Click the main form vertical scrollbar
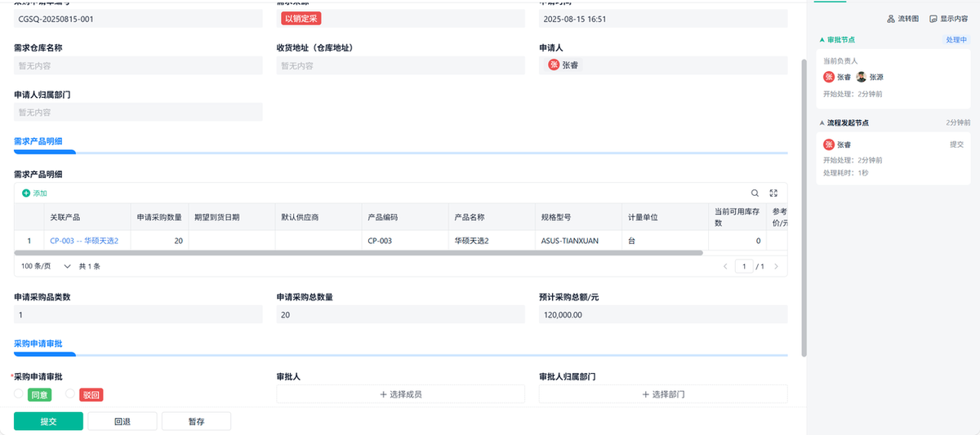Viewport: 980px width, 435px height. pos(804,208)
